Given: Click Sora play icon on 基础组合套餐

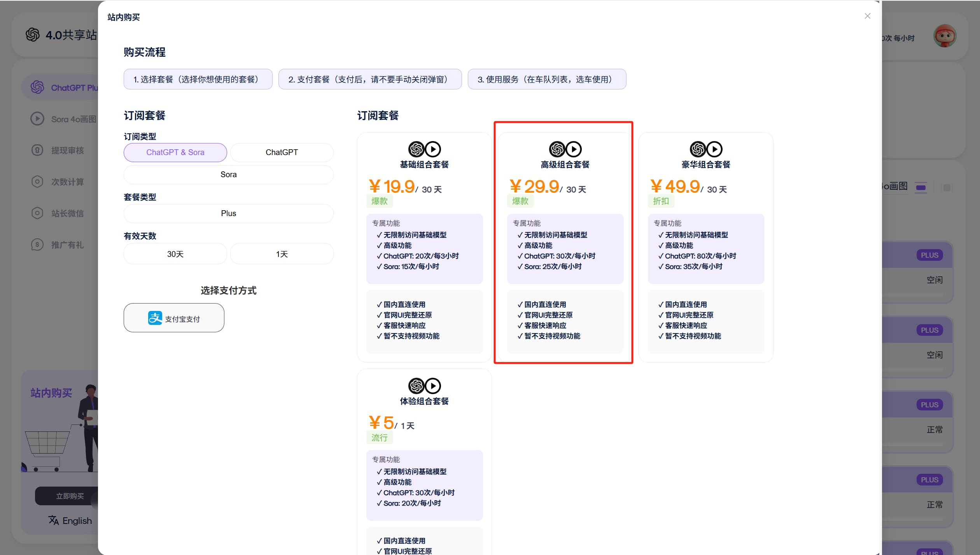Looking at the screenshot, I should click(x=433, y=149).
